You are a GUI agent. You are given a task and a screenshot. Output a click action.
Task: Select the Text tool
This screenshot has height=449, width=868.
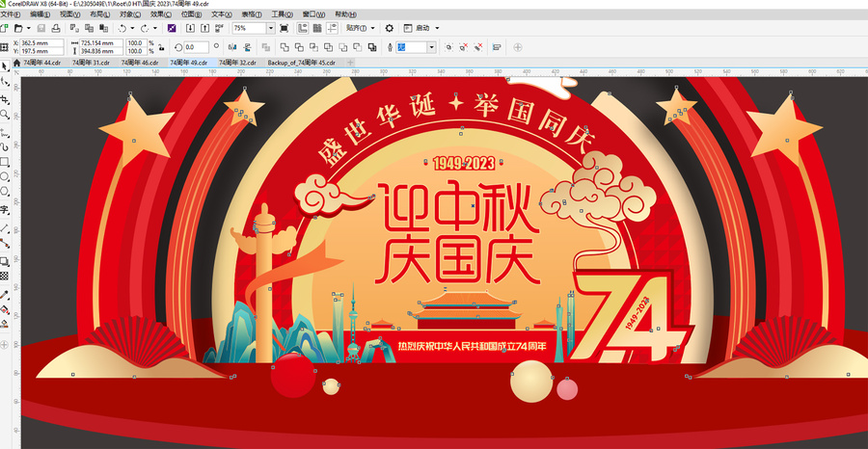coord(5,210)
